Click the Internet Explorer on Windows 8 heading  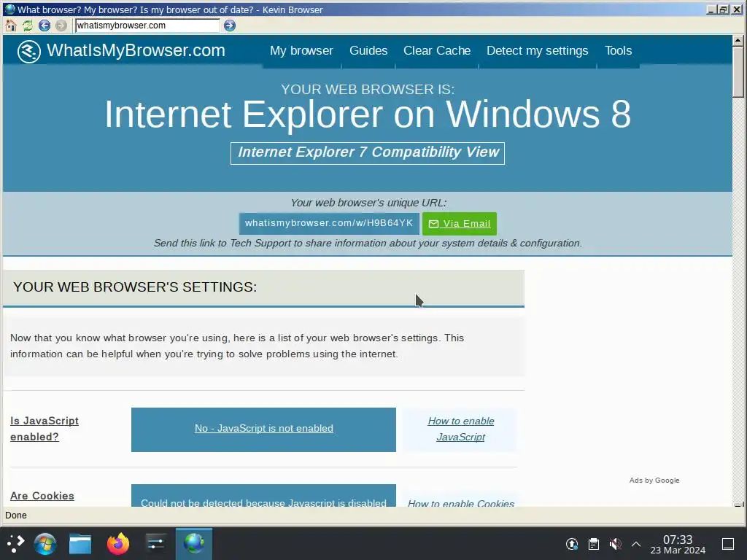(368, 114)
